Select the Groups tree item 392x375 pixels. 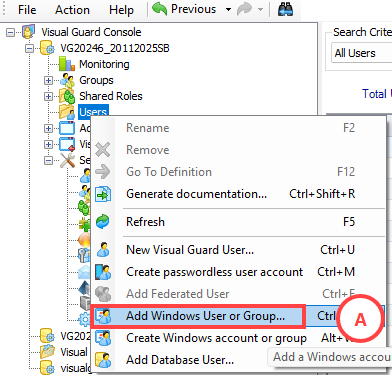click(96, 80)
